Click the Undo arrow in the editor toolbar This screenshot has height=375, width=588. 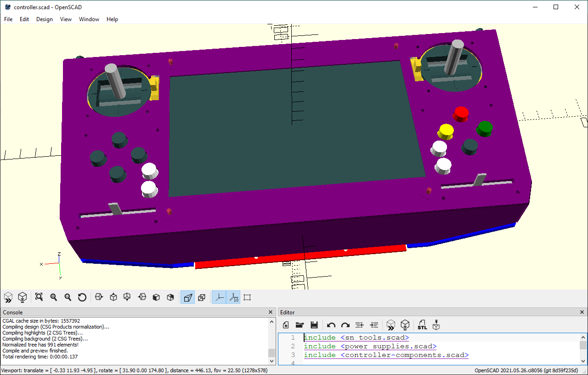click(331, 325)
